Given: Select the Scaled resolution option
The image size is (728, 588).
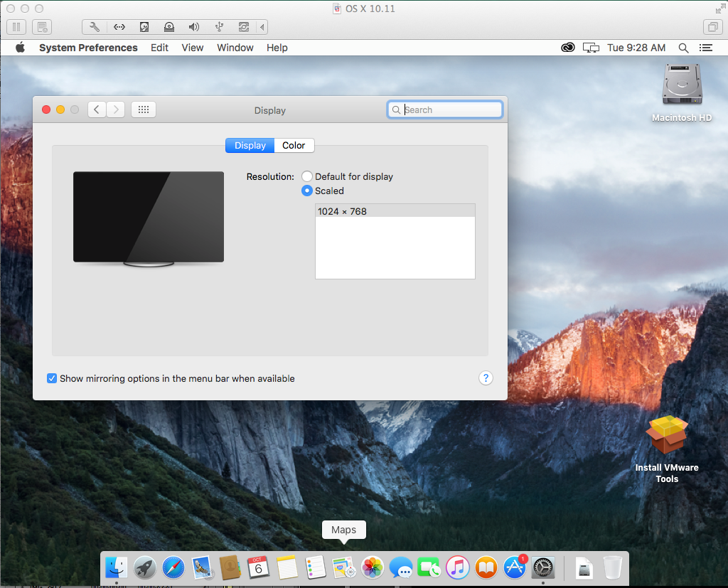Looking at the screenshot, I should tap(307, 191).
